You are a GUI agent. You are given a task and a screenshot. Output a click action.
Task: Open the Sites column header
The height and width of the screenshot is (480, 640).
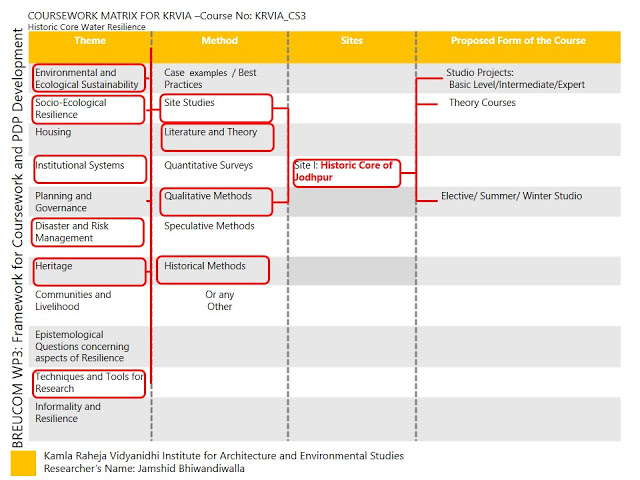click(351, 41)
